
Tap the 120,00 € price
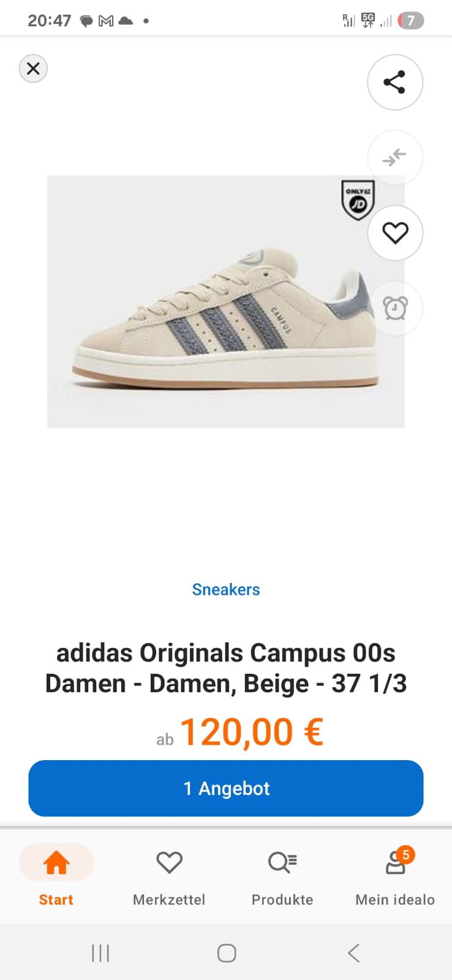(252, 732)
